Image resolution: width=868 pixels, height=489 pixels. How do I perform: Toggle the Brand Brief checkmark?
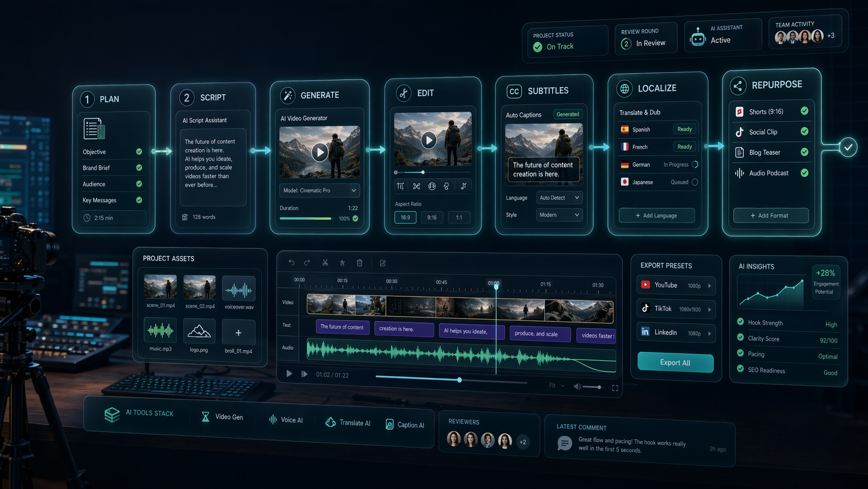coord(139,167)
